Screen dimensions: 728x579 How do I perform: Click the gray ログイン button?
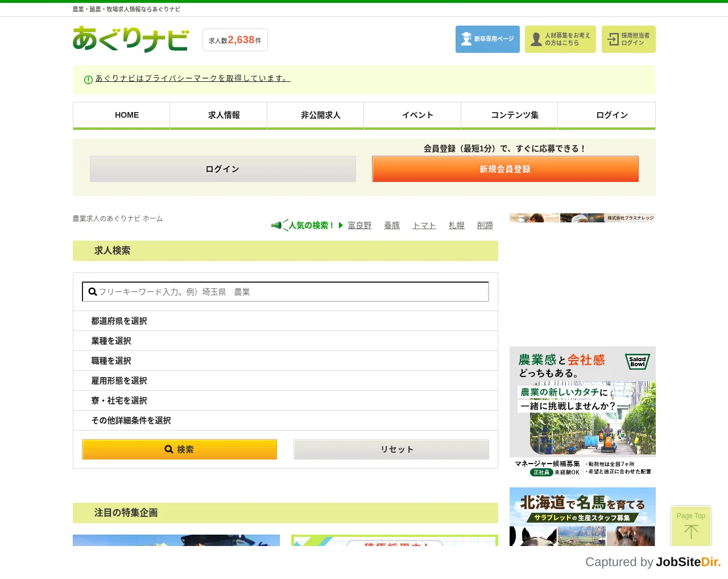tap(223, 169)
